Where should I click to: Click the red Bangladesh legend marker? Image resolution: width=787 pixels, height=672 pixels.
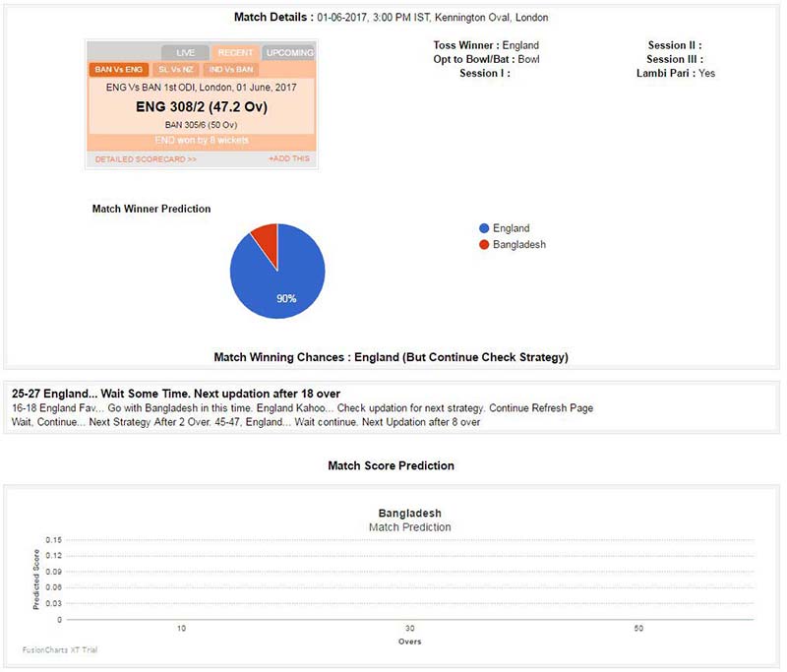tap(483, 244)
